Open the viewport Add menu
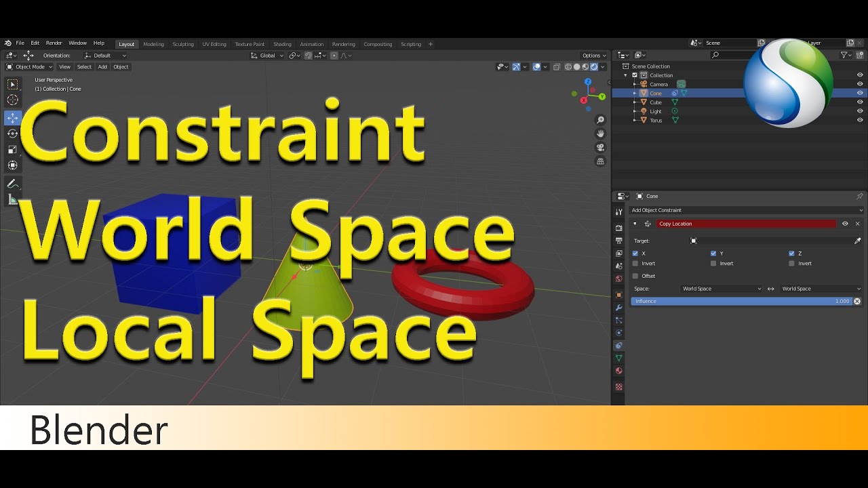868x488 pixels. click(102, 66)
